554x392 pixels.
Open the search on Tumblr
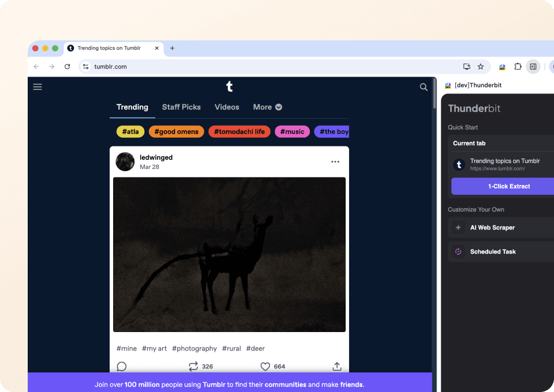(424, 86)
